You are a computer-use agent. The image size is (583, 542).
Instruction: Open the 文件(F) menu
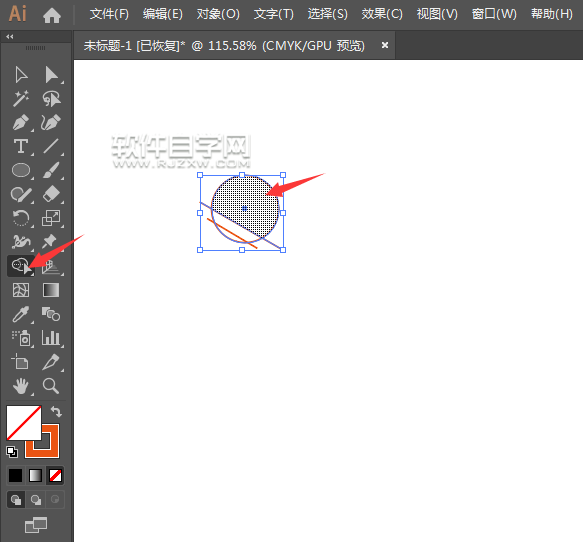pyautogui.click(x=109, y=14)
